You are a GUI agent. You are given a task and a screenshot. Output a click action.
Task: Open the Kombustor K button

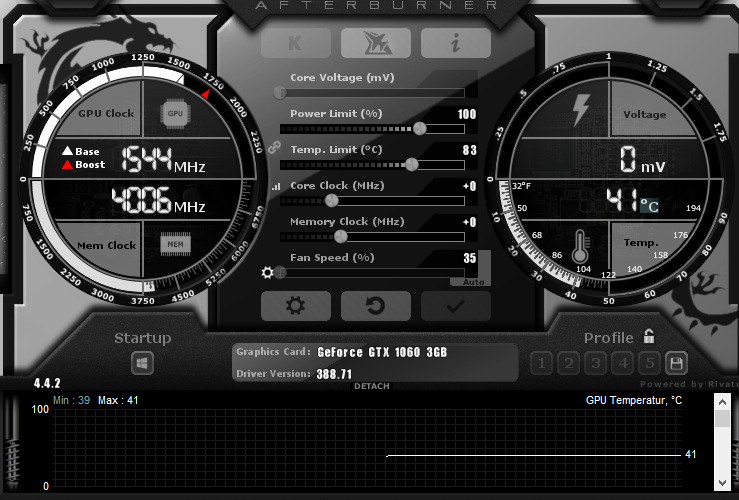point(296,43)
